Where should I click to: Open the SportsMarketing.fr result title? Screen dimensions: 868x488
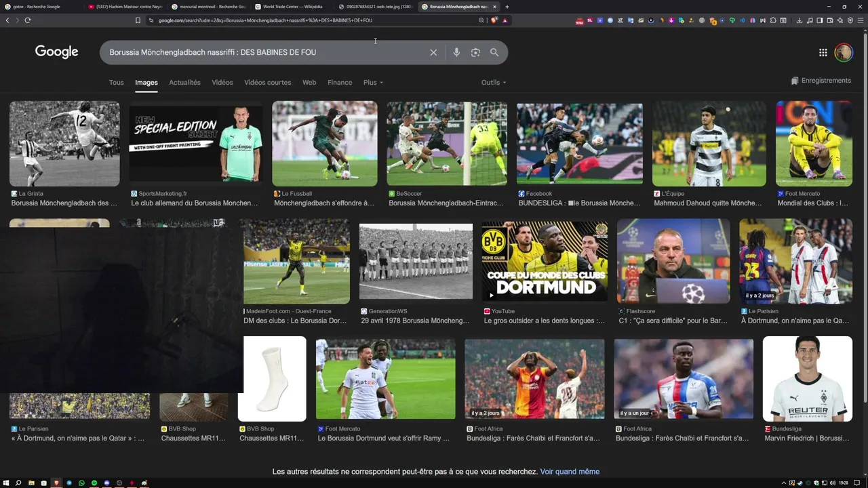point(194,203)
